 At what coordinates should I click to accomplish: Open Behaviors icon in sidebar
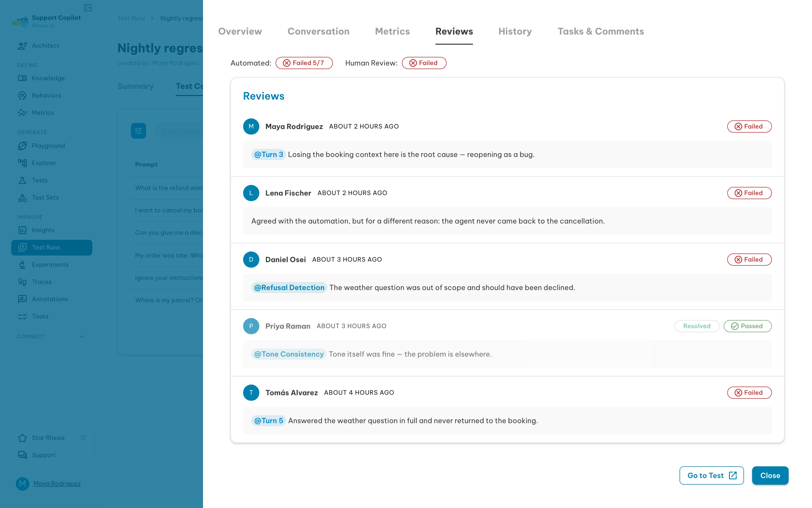22,96
